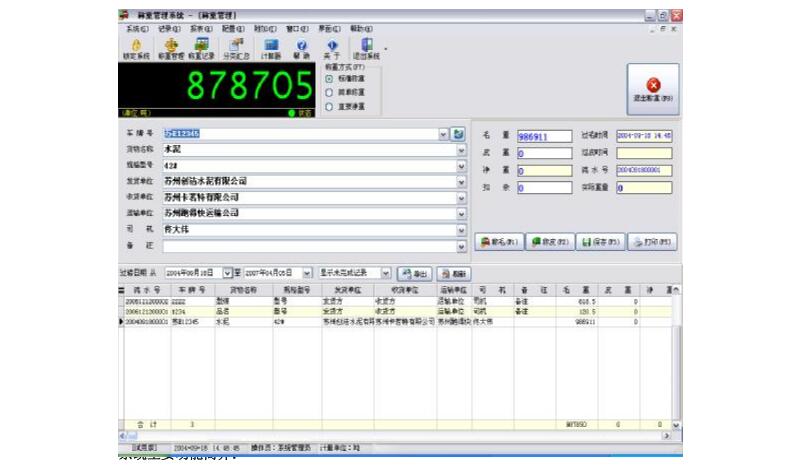Open the 记录 menu
Screen dimensions: 788x470
tap(169, 29)
